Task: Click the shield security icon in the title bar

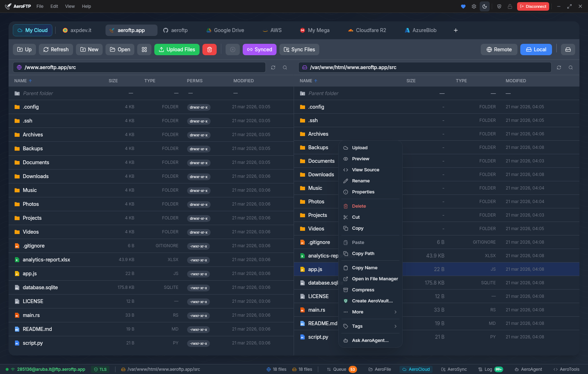Action: pos(499,6)
